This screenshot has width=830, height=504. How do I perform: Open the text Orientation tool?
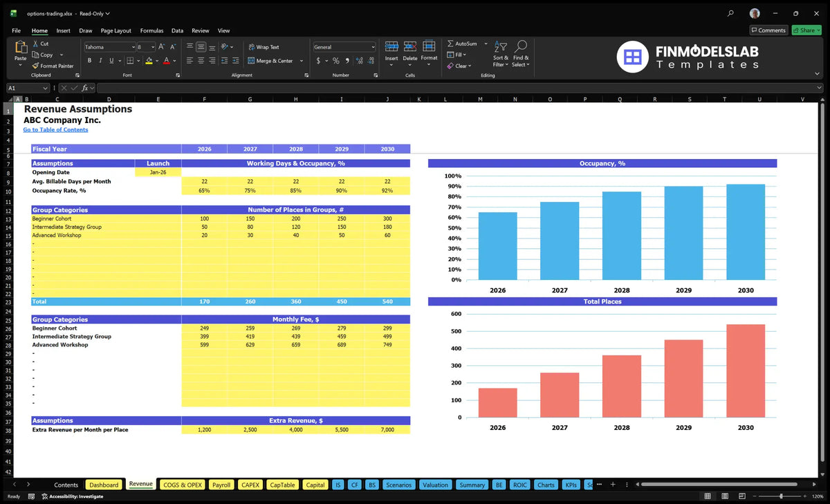225,47
